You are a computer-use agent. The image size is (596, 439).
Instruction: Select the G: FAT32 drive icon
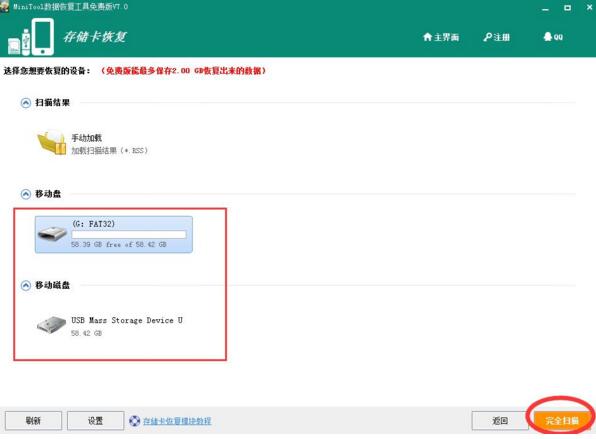tap(52, 233)
